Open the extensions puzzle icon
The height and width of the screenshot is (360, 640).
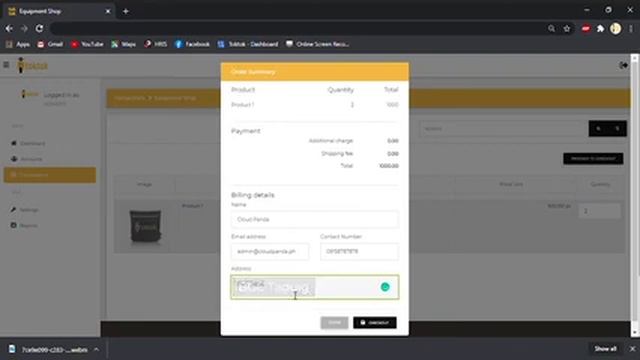point(600,29)
